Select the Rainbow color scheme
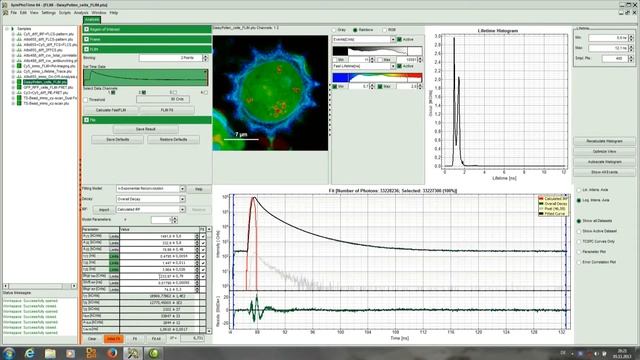The image size is (640, 360). pos(355,30)
